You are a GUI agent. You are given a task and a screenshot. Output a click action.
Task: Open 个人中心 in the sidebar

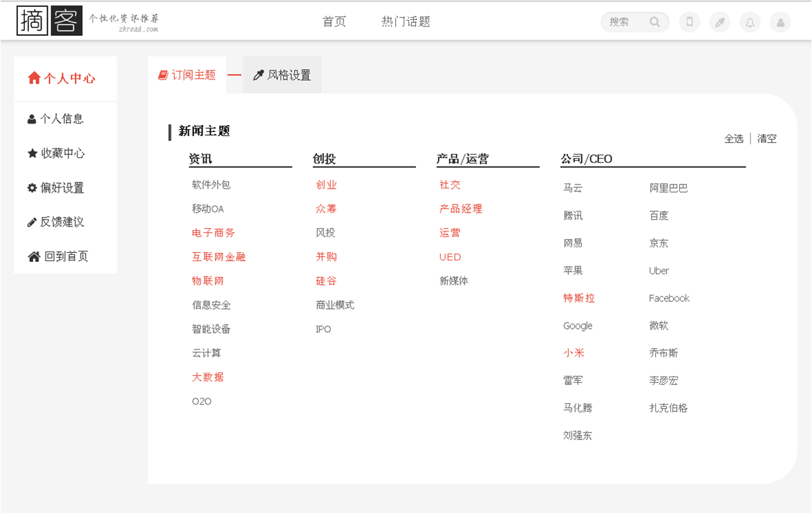(62, 78)
